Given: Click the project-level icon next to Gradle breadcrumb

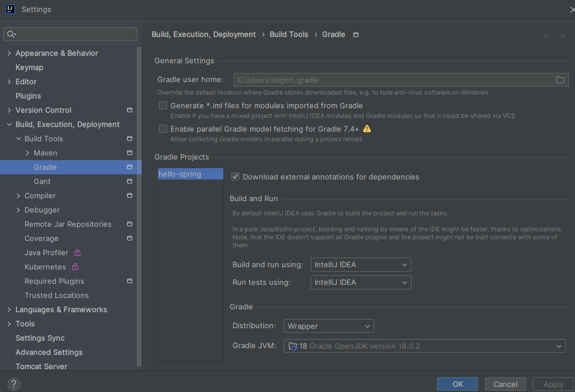Looking at the screenshot, I should tap(356, 34).
